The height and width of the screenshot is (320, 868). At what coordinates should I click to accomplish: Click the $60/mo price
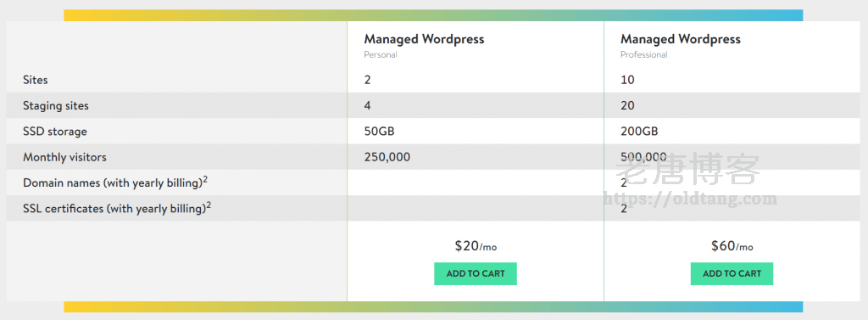[x=732, y=245]
